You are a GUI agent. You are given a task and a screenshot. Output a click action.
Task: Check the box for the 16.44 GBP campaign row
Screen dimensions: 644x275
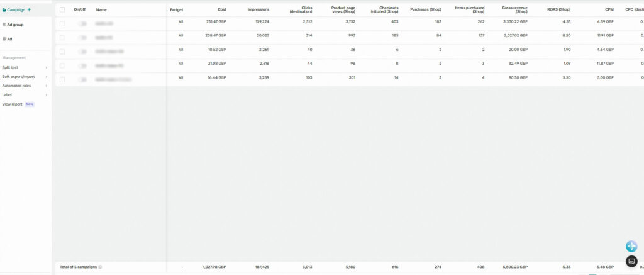[62, 79]
